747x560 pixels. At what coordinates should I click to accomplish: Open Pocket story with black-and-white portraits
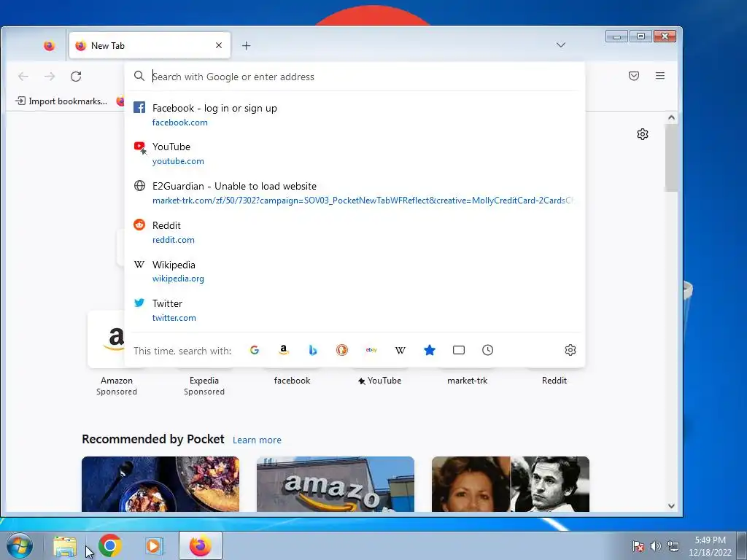[510, 484]
